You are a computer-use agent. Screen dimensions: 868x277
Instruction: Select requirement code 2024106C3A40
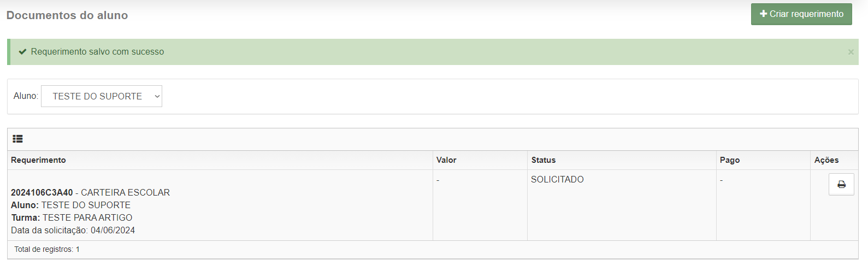(x=42, y=192)
